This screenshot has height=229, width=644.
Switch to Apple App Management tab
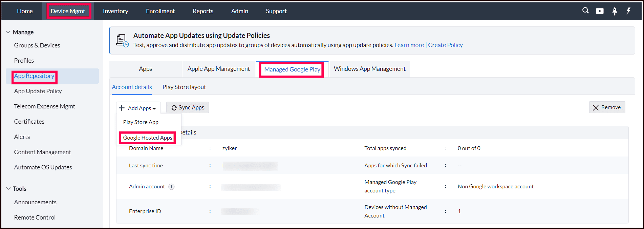[218, 69]
